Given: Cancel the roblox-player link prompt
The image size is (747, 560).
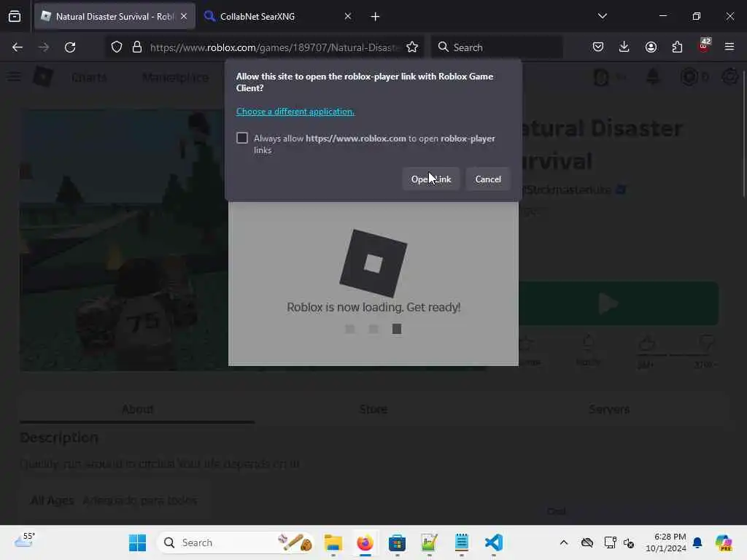Looking at the screenshot, I should (488, 179).
